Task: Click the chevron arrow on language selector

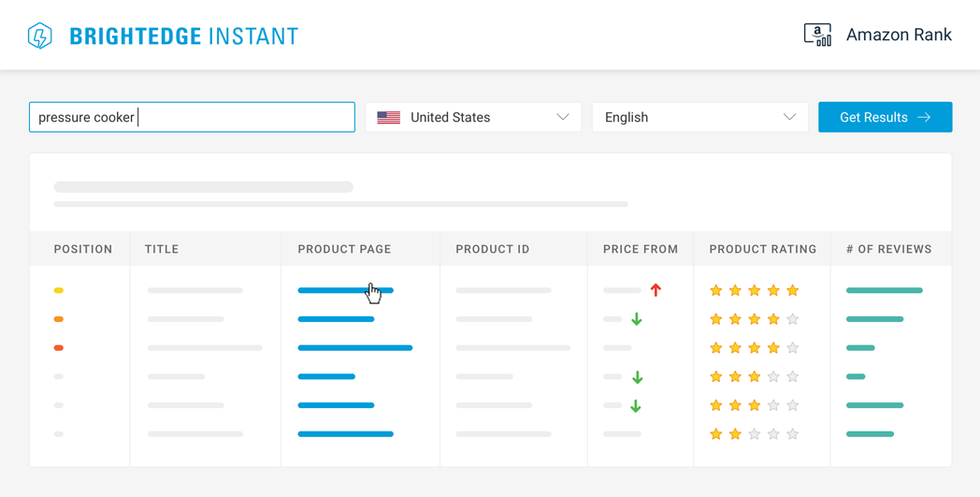Action: (789, 117)
